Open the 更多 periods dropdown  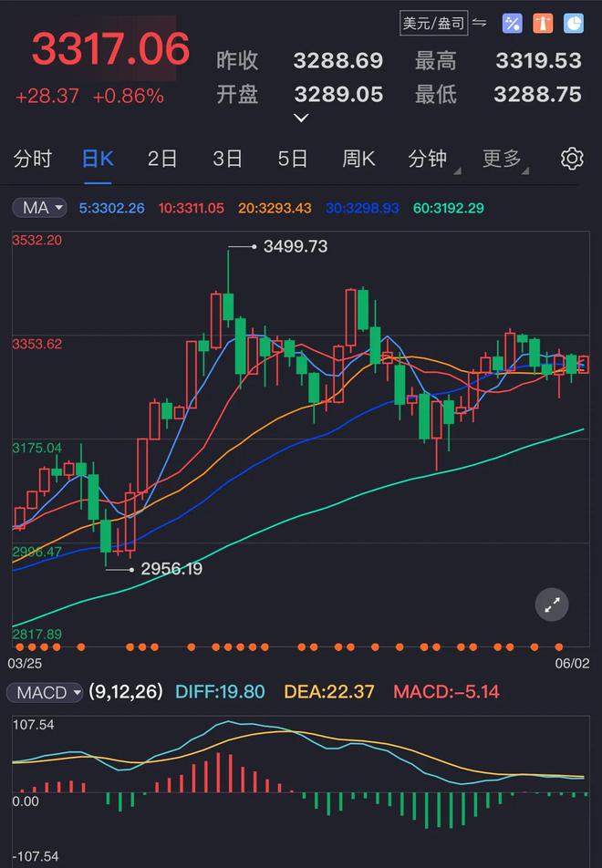click(504, 159)
